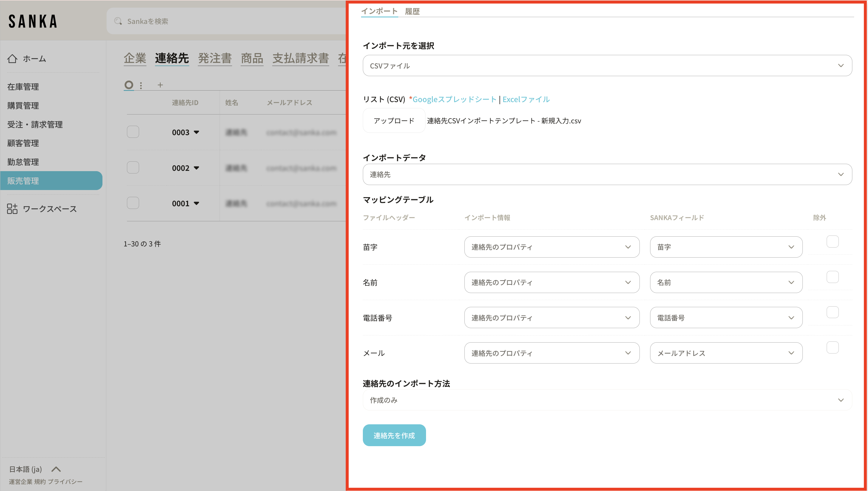Open the 発注書 tab

coord(215,58)
